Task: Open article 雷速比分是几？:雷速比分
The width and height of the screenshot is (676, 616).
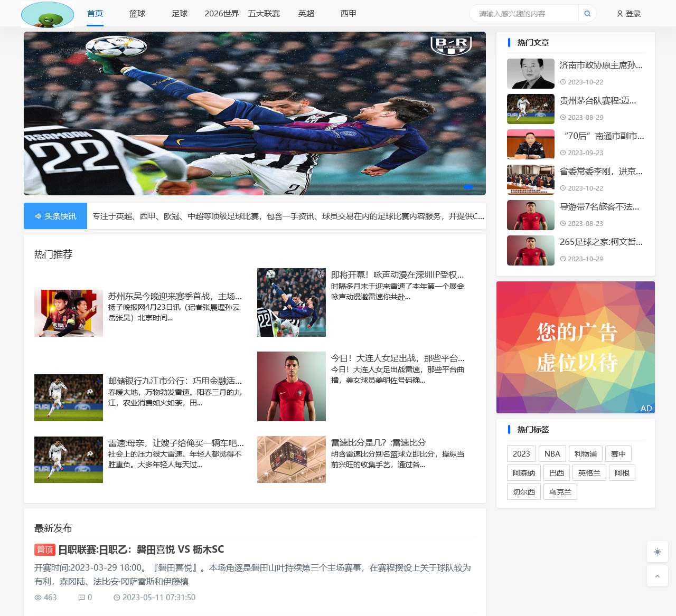Action: [379, 442]
